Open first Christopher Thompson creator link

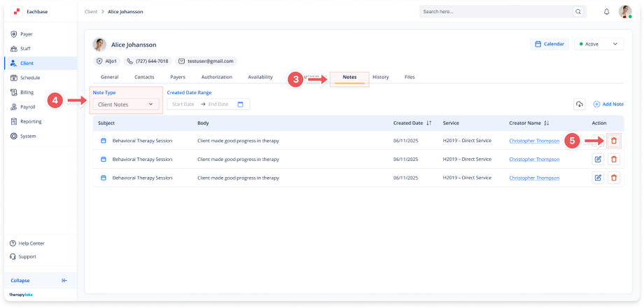coord(534,141)
